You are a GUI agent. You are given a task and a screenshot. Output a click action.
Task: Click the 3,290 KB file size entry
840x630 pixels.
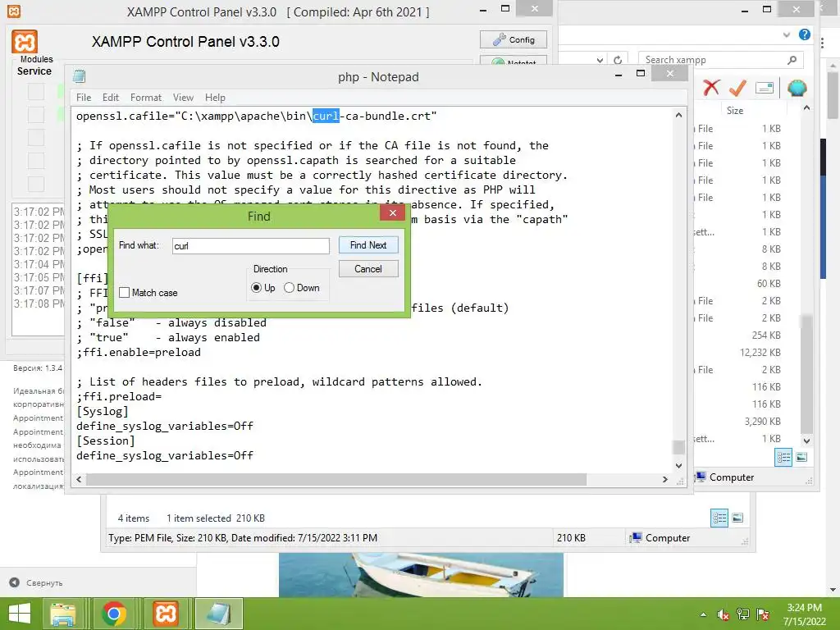[762, 422]
